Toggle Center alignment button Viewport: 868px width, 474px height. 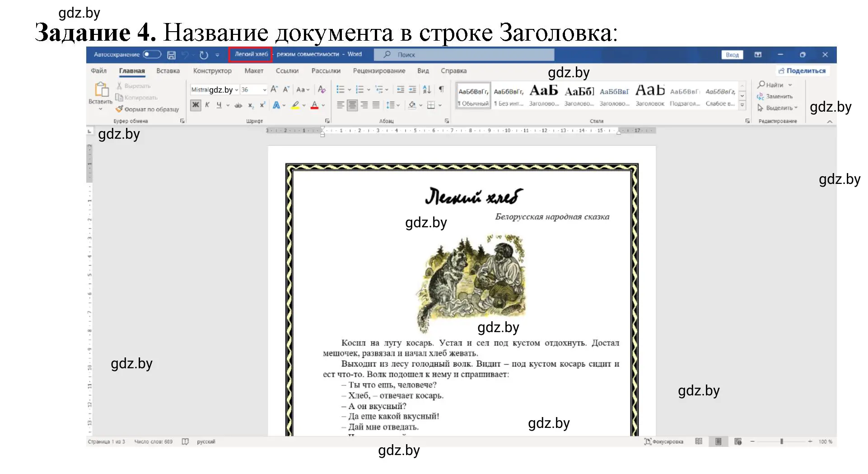pos(352,105)
